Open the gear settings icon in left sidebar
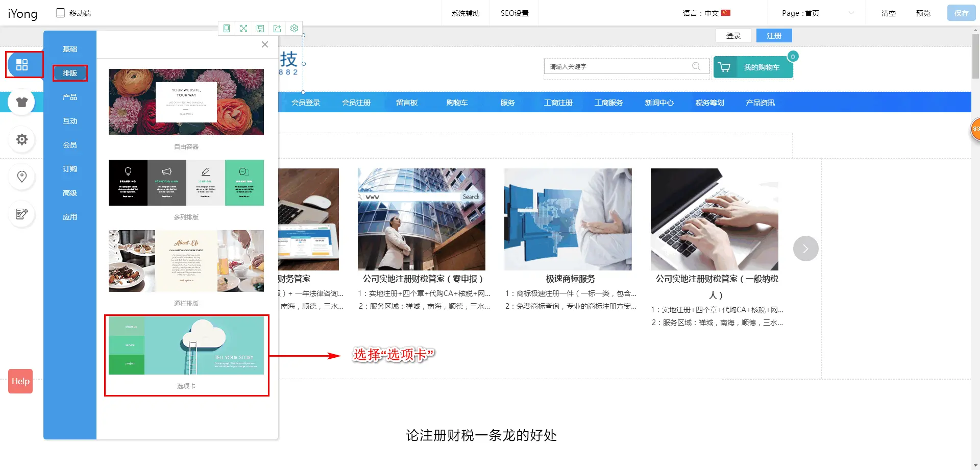 tap(22, 139)
